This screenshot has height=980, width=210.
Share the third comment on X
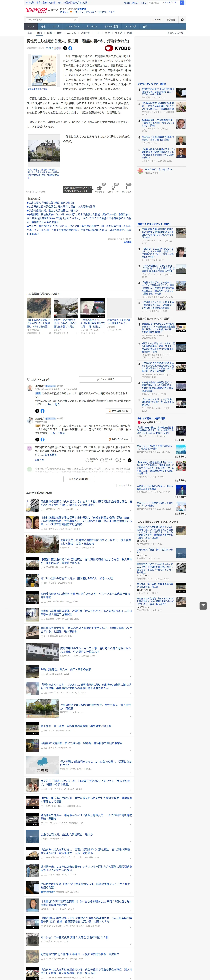(x=130, y=460)
